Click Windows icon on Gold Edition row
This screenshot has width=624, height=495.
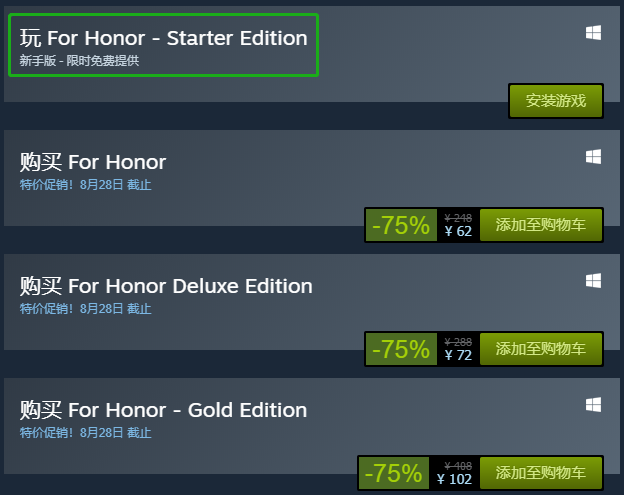593,405
